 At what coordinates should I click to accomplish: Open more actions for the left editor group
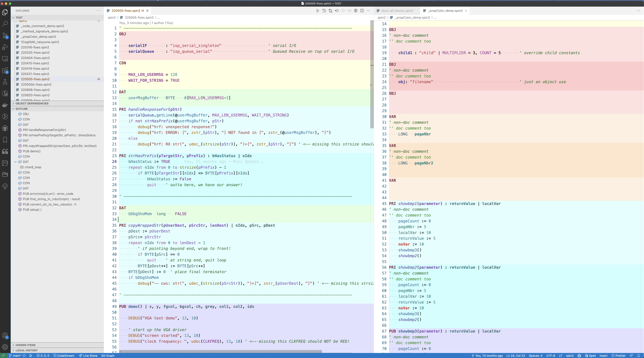368,11
